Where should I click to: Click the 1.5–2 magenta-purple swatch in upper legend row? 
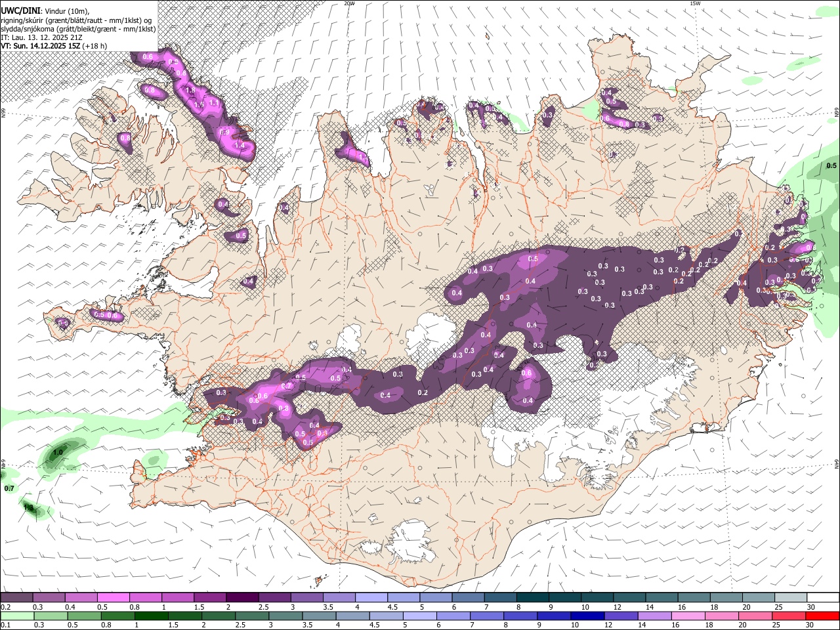coord(210,597)
